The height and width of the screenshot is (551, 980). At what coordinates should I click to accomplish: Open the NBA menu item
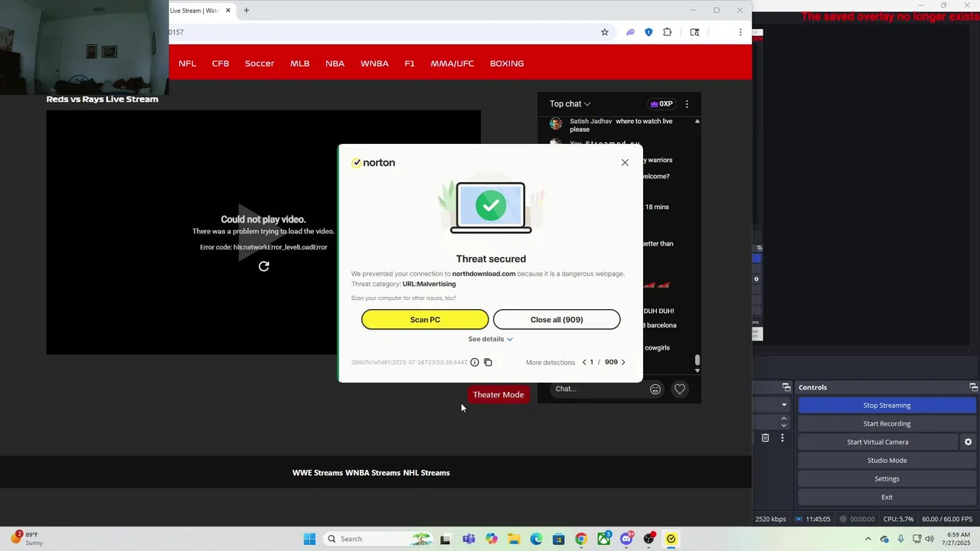click(335, 64)
